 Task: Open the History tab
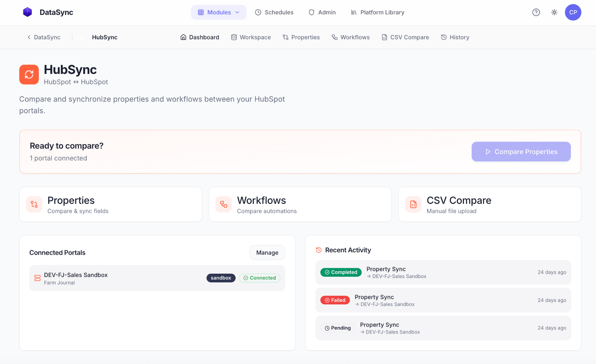(x=455, y=37)
